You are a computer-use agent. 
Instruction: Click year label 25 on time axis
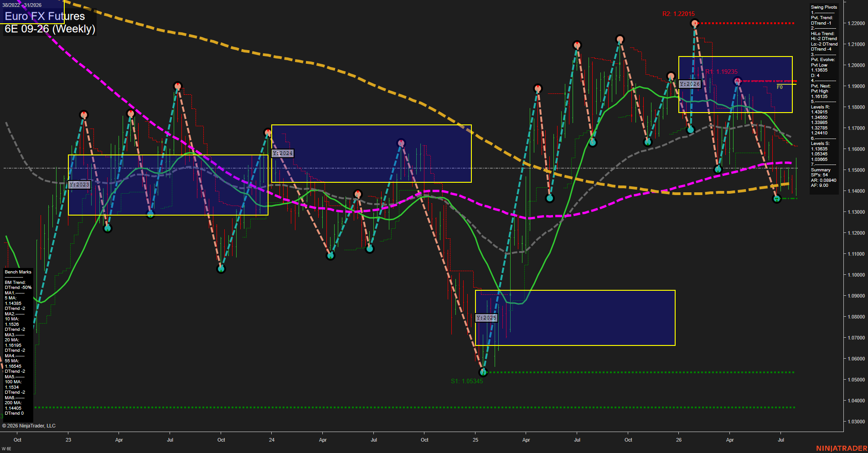click(475, 440)
